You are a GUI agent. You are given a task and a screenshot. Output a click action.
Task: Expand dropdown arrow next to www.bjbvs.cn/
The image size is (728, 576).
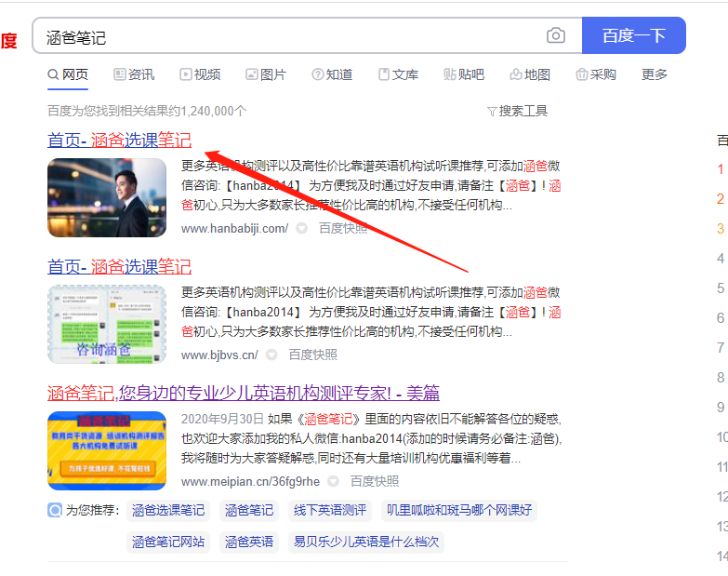[271, 355]
